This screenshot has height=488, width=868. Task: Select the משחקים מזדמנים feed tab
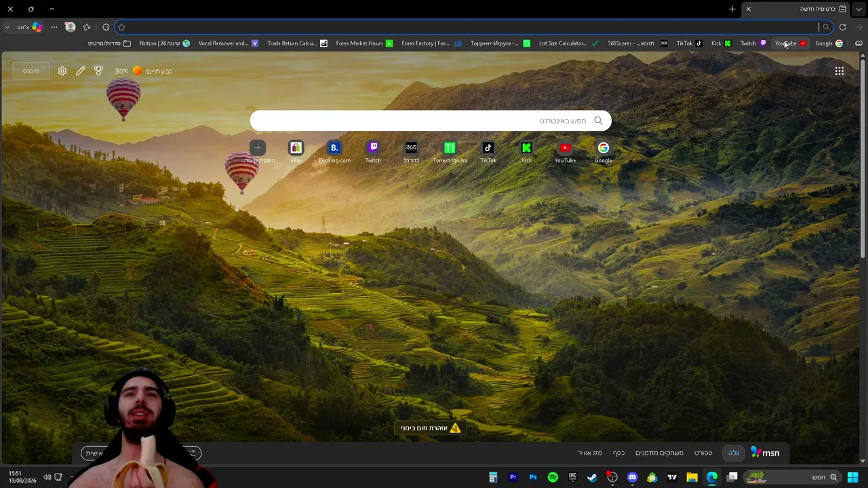click(x=659, y=453)
